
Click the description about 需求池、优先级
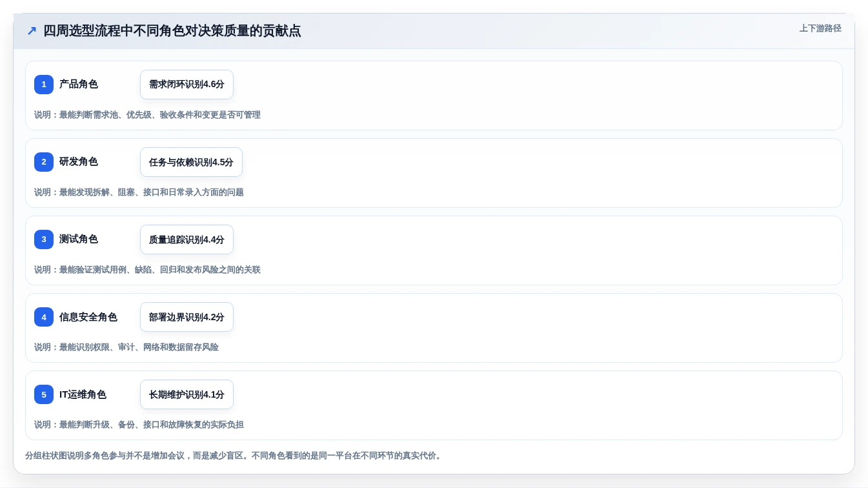pos(147,115)
